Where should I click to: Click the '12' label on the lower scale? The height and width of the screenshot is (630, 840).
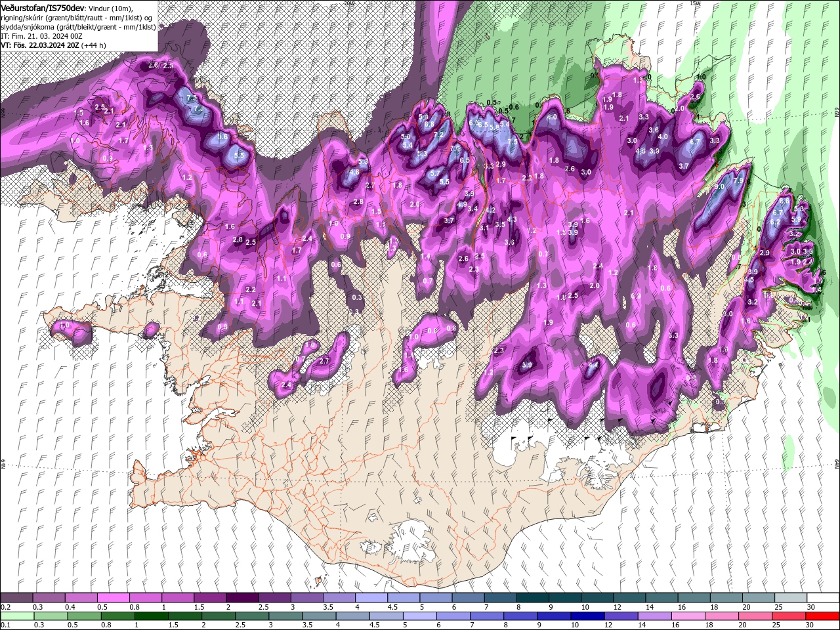(608, 625)
